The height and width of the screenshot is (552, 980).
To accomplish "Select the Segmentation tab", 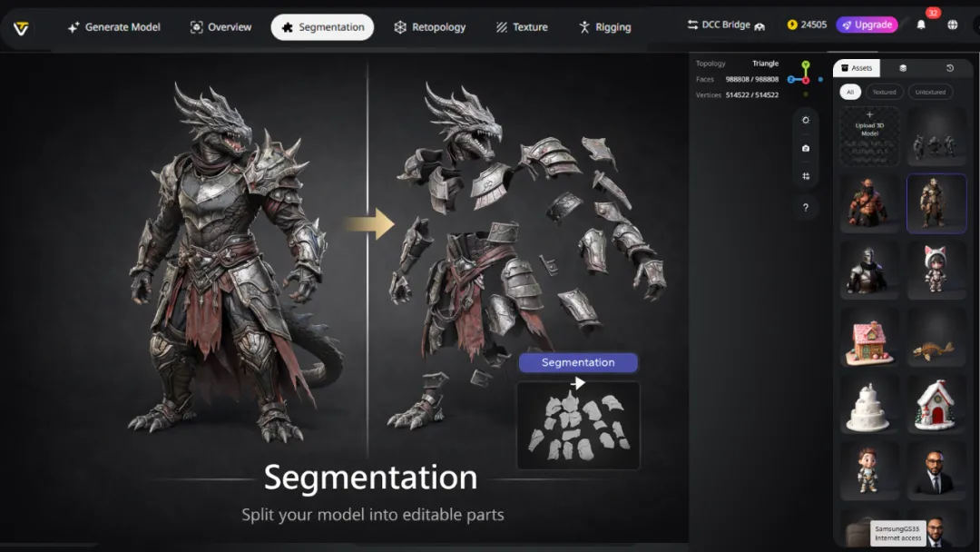I will (322, 27).
